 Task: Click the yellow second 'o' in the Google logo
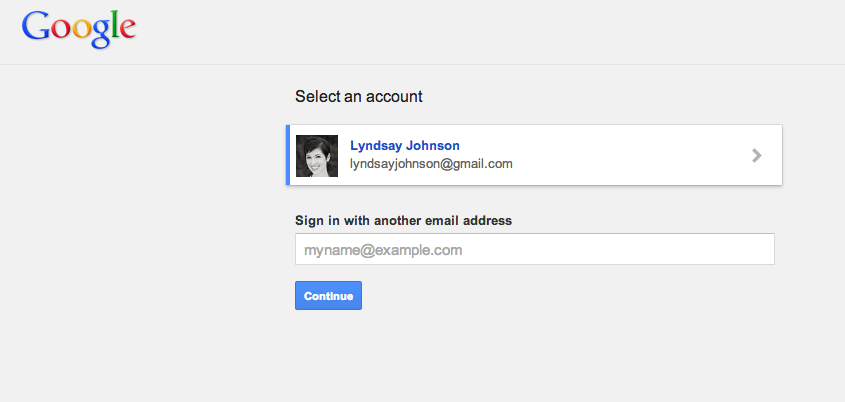click(x=80, y=30)
